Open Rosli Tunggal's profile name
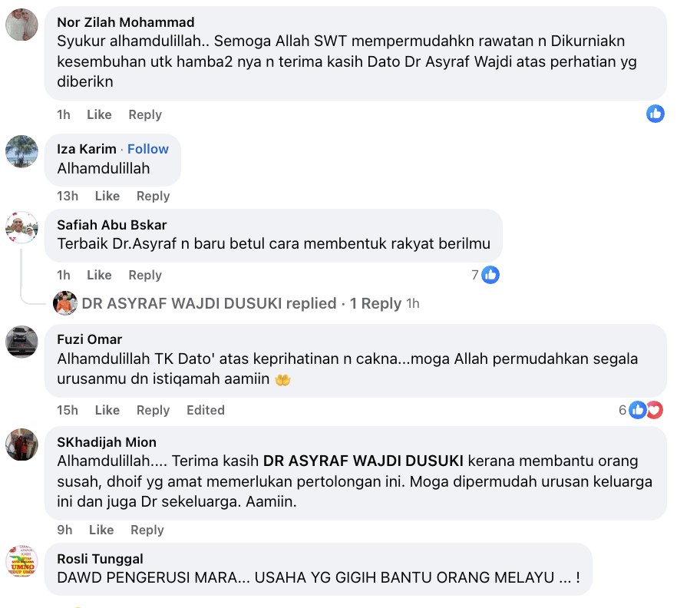Viewport: 700px width, 608px height. coord(100,559)
